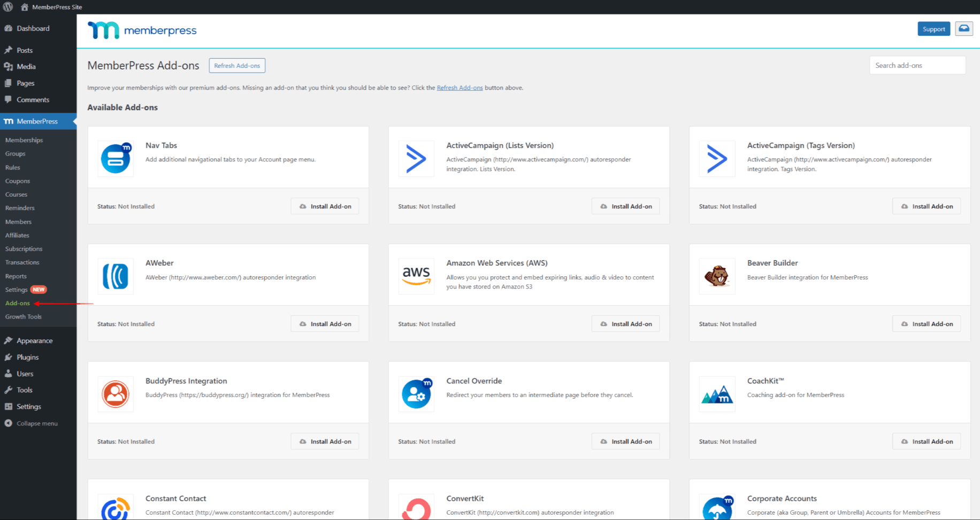Click the MemberPress logo in the header
The height and width of the screenshot is (520, 980).
click(142, 30)
